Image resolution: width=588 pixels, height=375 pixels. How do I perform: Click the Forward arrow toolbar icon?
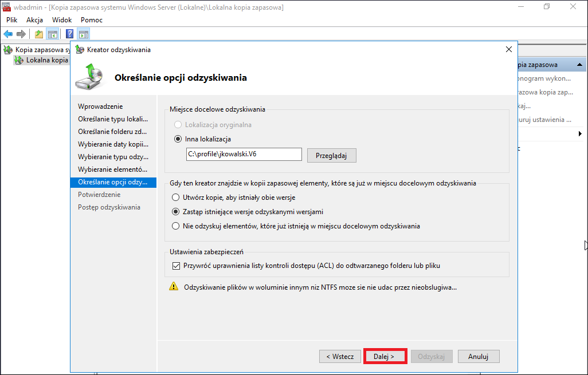coord(21,34)
